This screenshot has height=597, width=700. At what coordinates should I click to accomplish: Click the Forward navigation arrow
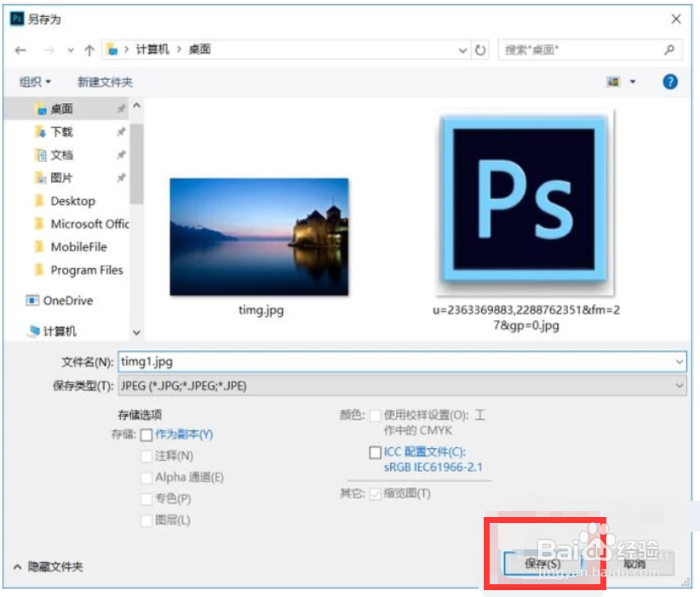point(49,50)
